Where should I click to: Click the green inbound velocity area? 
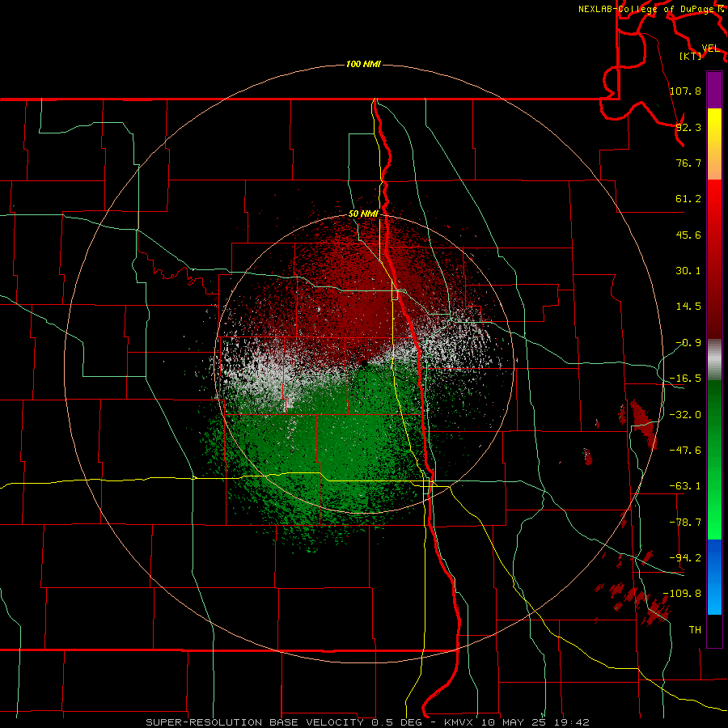[x=344, y=446]
